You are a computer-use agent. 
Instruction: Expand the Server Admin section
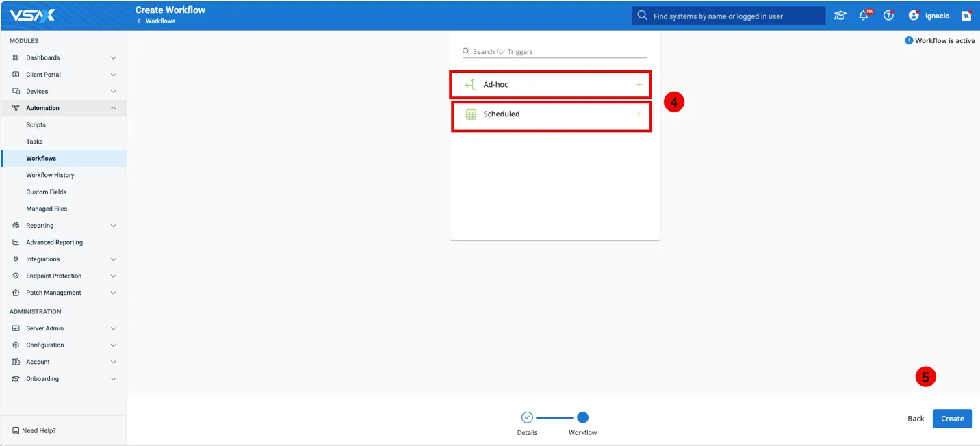coord(113,328)
